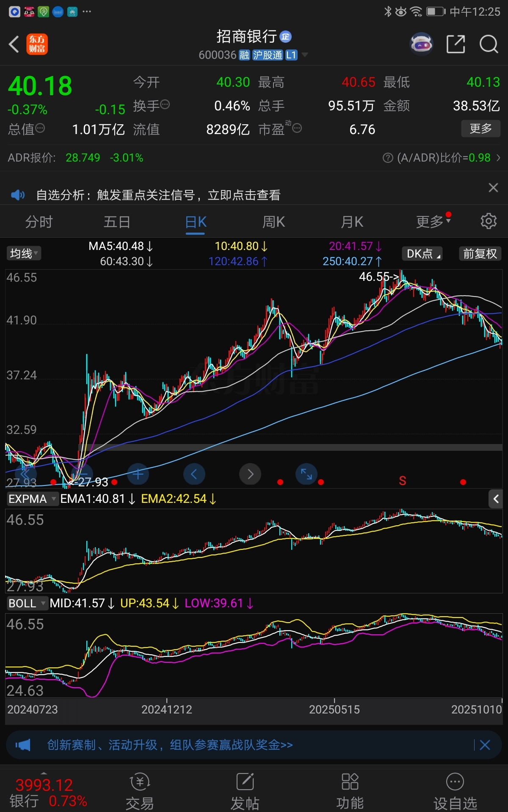Tap the L1 level badge
508x812 pixels.
[x=291, y=55]
